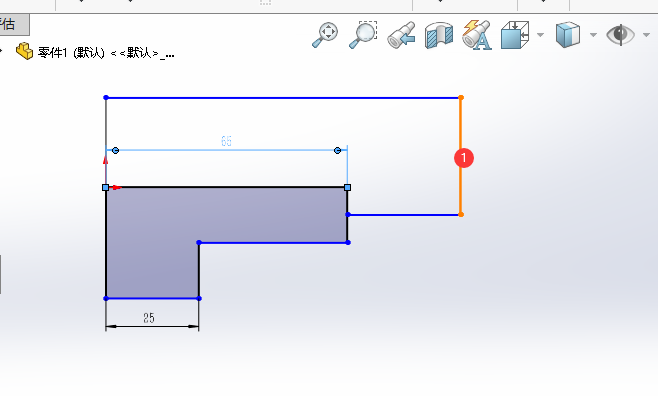Select the 25 dimension value
The width and height of the screenshot is (658, 396).
149,318
